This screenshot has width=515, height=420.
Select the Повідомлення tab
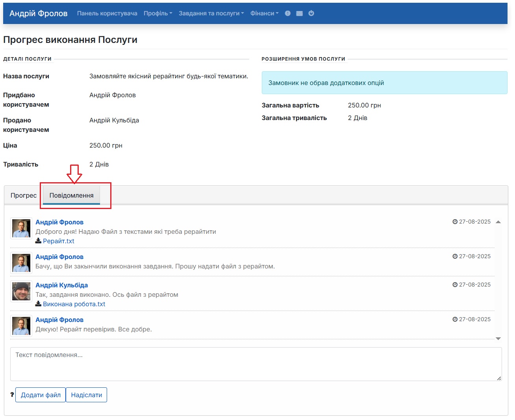pos(71,196)
